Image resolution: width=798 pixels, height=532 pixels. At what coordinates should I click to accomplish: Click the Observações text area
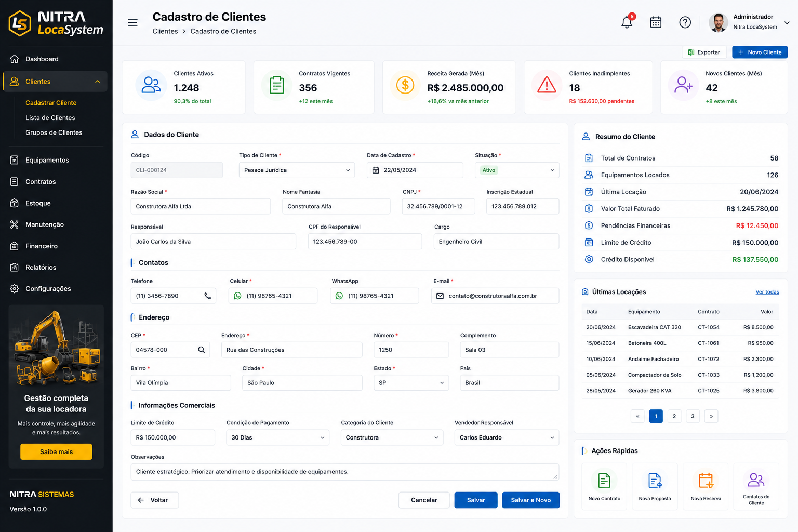[345, 472]
